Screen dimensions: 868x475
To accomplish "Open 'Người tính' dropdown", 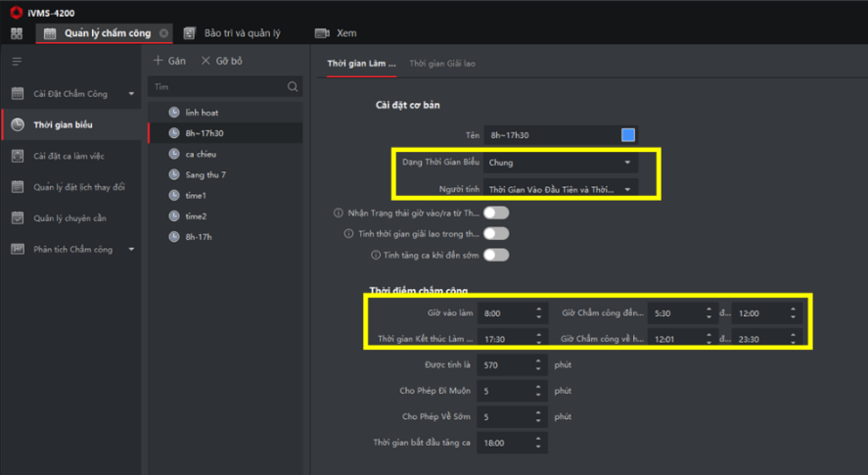I will pyautogui.click(x=561, y=187).
